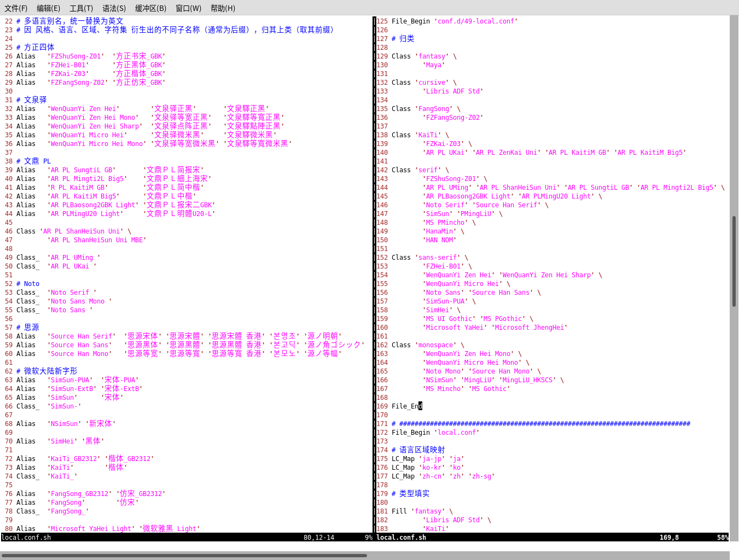Open the 窗口(W) menu
This screenshot has width=739, height=560.
189,8
